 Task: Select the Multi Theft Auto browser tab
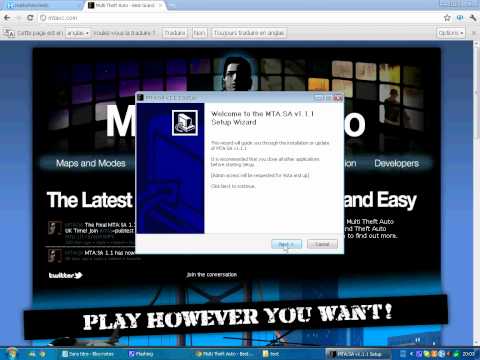[125, 5]
